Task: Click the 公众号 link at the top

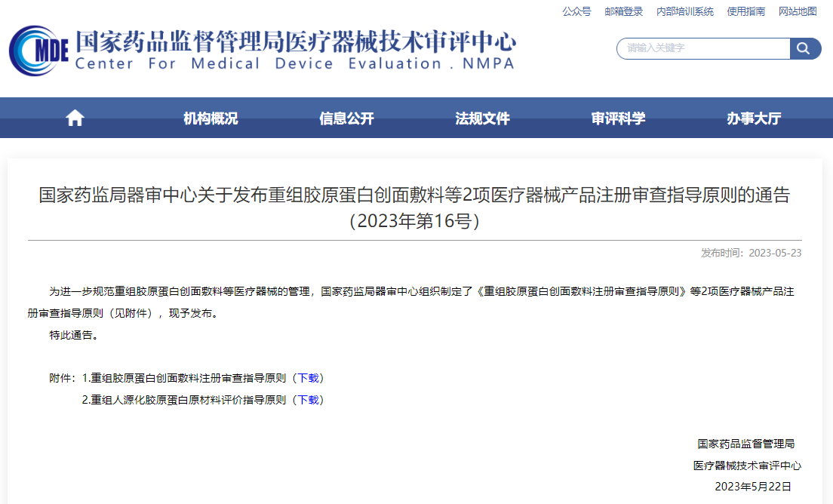Action: tap(576, 11)
